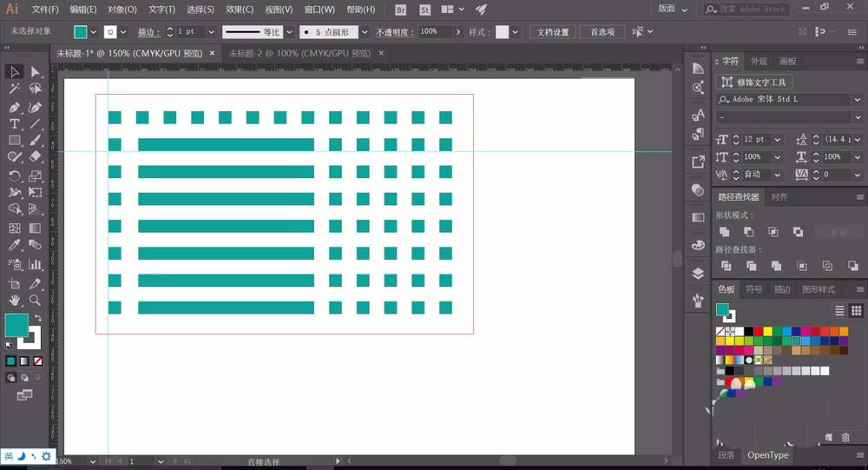The height and width of the screenshot is (470, 868).
Task: Select the Rotate tool
Action: coord(15,176)
